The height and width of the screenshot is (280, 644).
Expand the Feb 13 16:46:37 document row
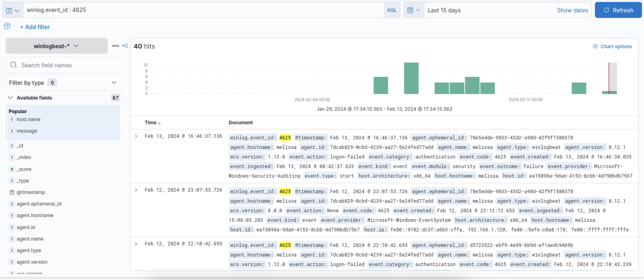[136, 136]
